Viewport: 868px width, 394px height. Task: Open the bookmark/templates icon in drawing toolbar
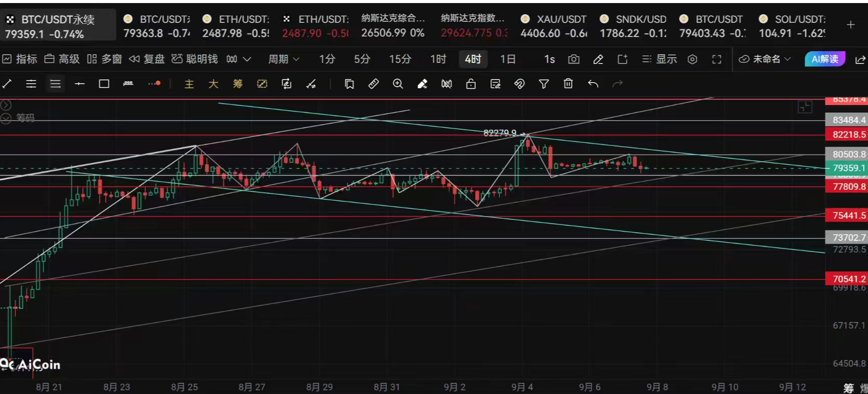coord(349,84)
